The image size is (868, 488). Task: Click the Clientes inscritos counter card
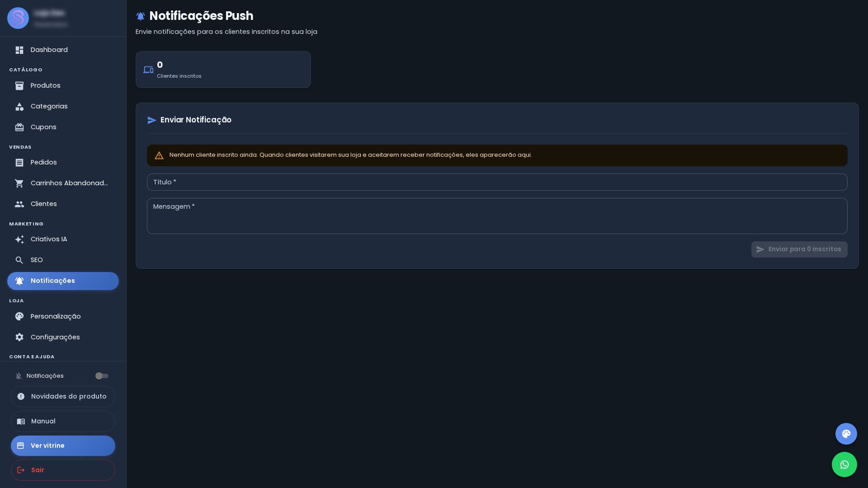tap(223, 70)
